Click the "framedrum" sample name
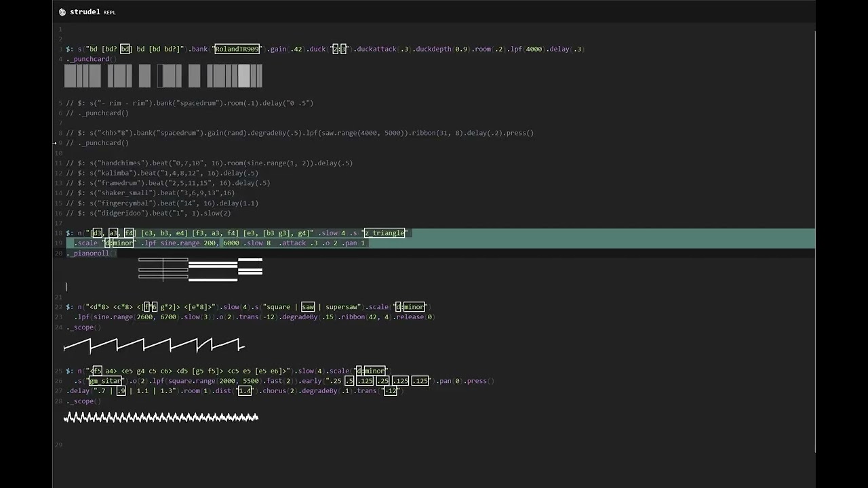The image size is (868, 488). (119, 183)
